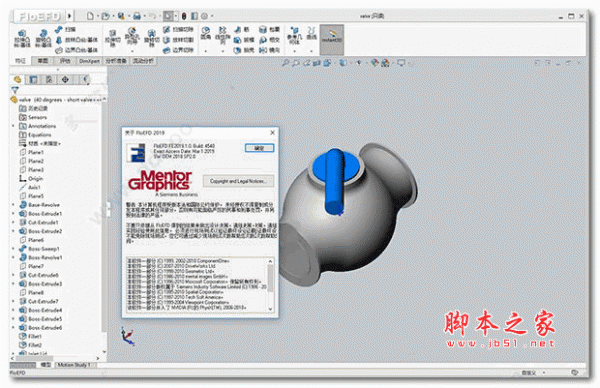Open the selection tool dropdown arrow
Screen dimensions: 600x388
[176, 16]
